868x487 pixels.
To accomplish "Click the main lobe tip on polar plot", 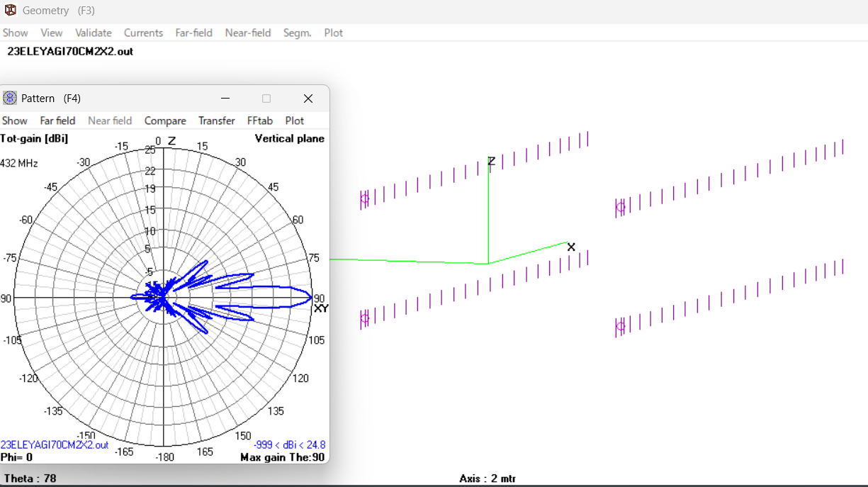I will tap(311, 297).
